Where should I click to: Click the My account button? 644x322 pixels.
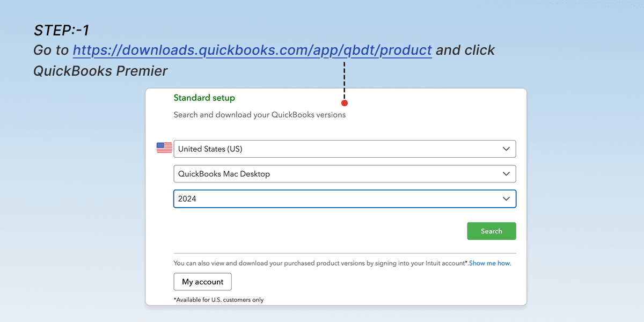pos(202,282)
